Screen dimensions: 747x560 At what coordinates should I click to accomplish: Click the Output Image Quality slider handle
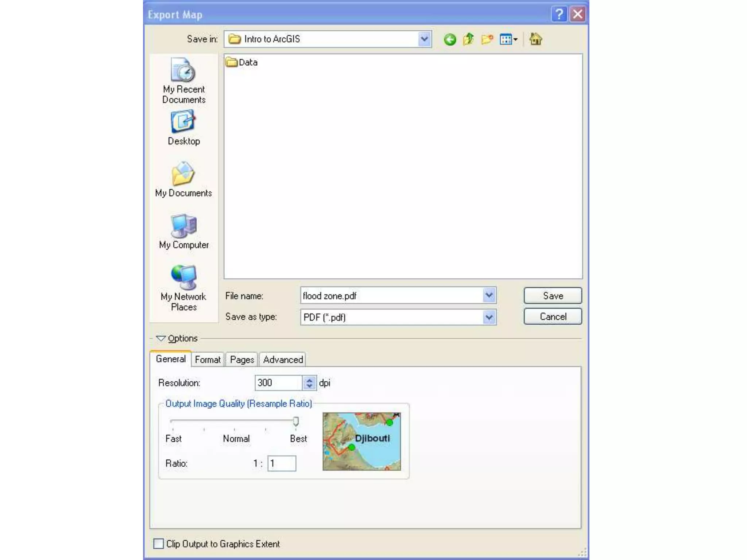click(x=296, y=421)
